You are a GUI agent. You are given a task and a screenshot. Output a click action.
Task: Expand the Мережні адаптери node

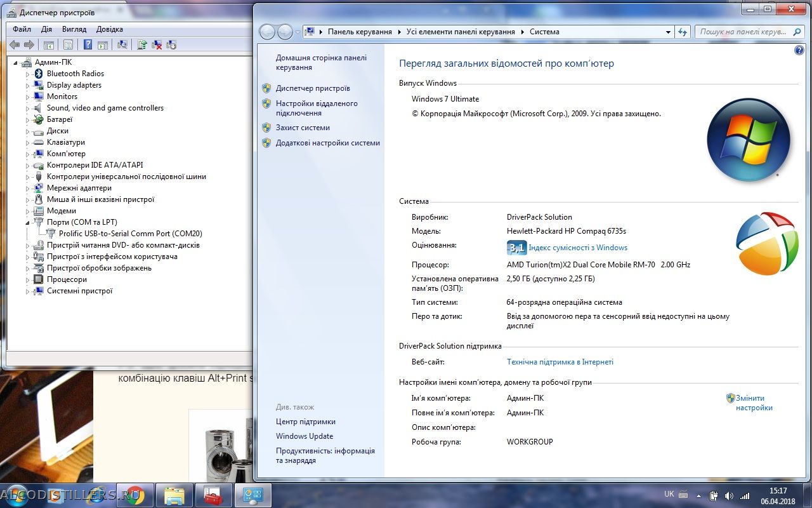click(28, 188)
